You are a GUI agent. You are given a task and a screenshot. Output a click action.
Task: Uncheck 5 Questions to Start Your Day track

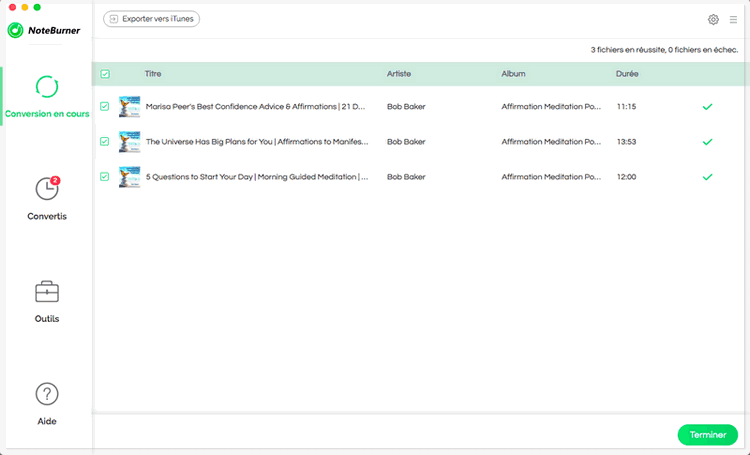click(x=104, y=177)
